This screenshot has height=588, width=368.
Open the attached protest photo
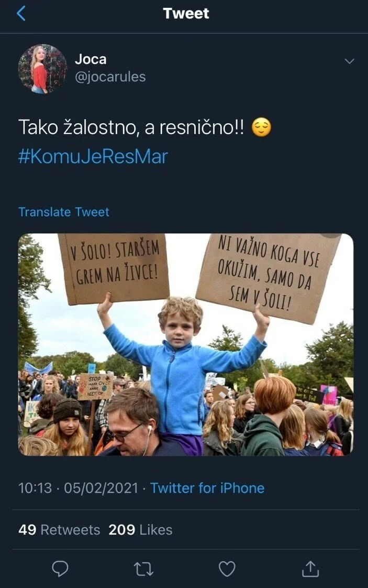pos(185,345)
